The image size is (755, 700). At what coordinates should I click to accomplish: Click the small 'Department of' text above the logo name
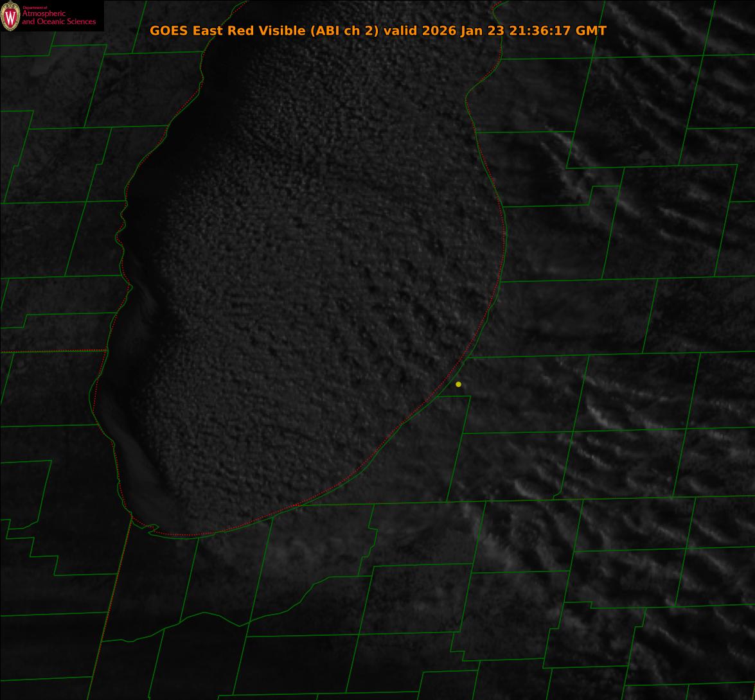point(35,8)
